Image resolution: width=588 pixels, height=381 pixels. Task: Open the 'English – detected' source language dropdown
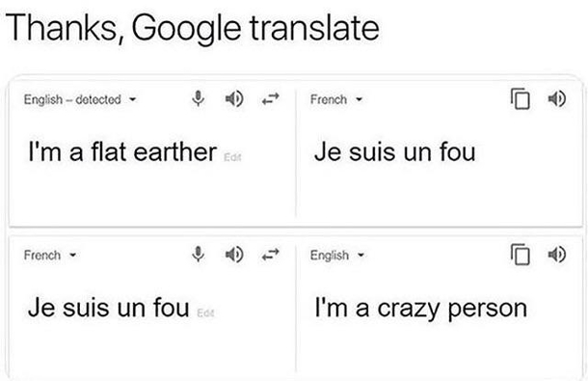click(x=80, y=100)
